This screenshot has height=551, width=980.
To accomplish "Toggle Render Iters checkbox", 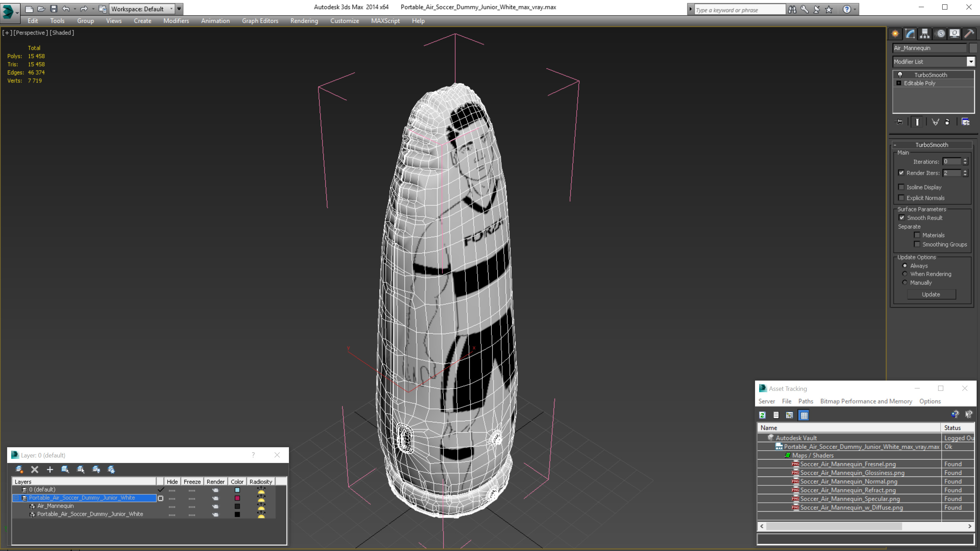I will (x=901, y=173).
